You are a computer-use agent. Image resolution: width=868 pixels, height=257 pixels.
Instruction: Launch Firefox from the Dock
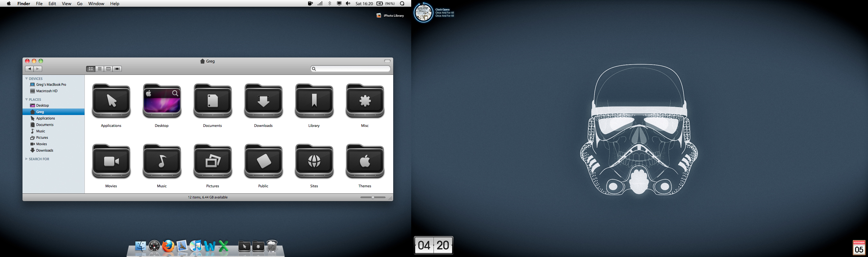pos(168,246)
